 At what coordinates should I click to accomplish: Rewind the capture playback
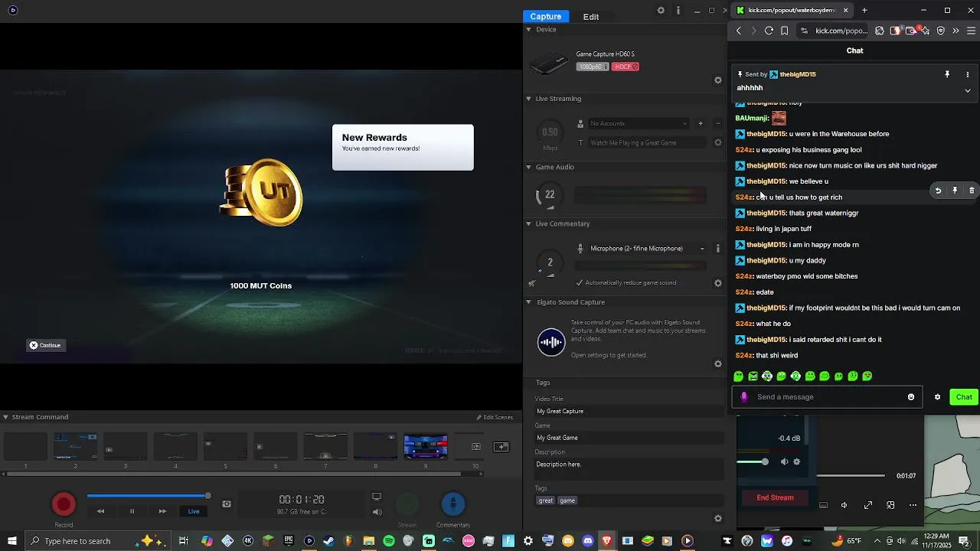[100, 511]
